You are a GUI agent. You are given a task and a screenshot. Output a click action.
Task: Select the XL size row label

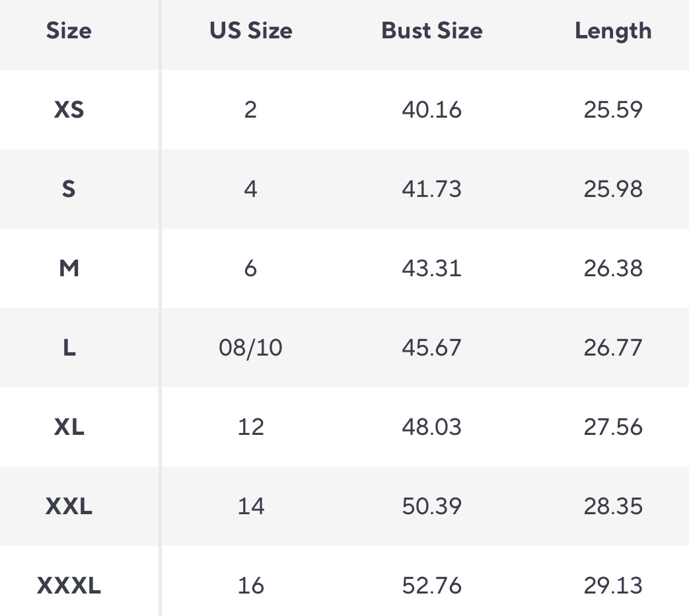pos(69,427)
